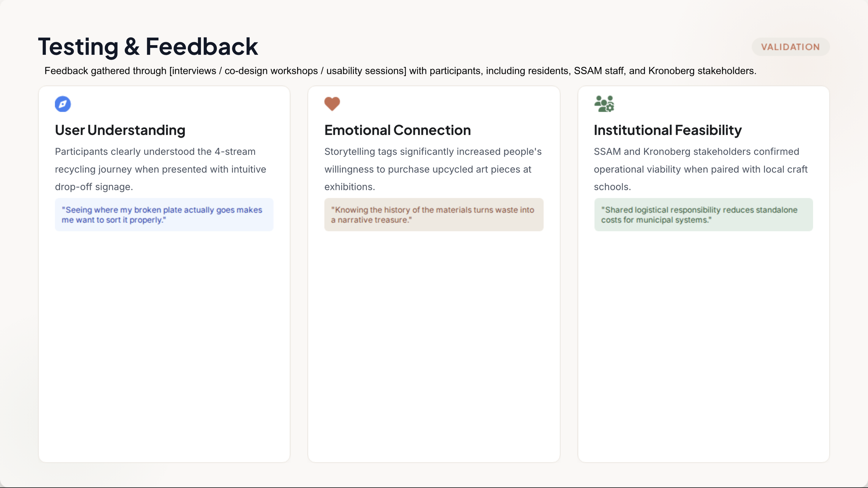This screenshot has width=868, height=488.
Task: Click the Emotional Connection heading
Action: point(398,130)
